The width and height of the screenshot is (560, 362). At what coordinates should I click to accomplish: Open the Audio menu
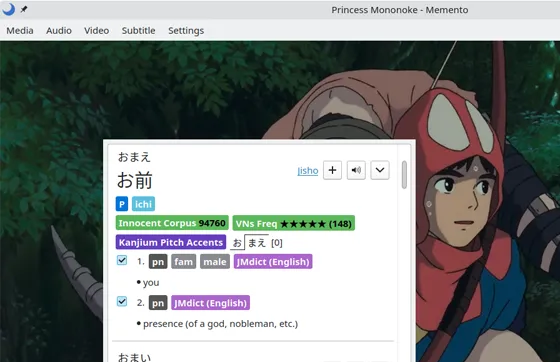59,31
